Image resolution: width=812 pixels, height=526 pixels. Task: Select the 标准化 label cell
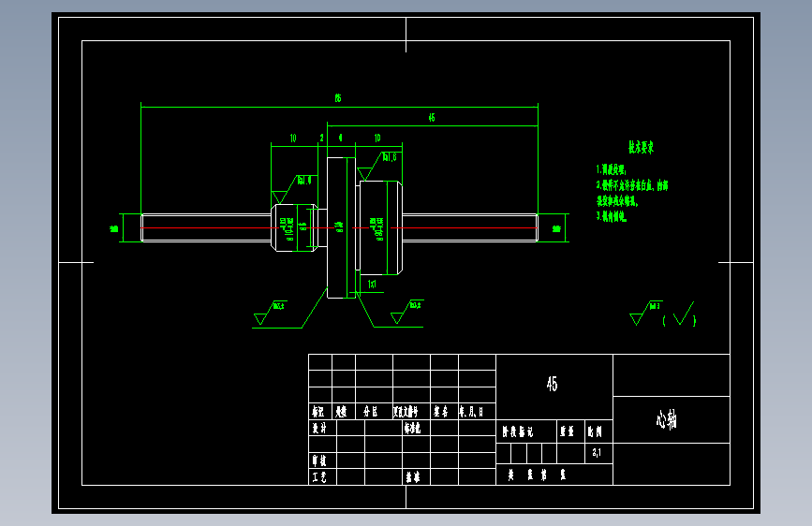tap(413, 428)
